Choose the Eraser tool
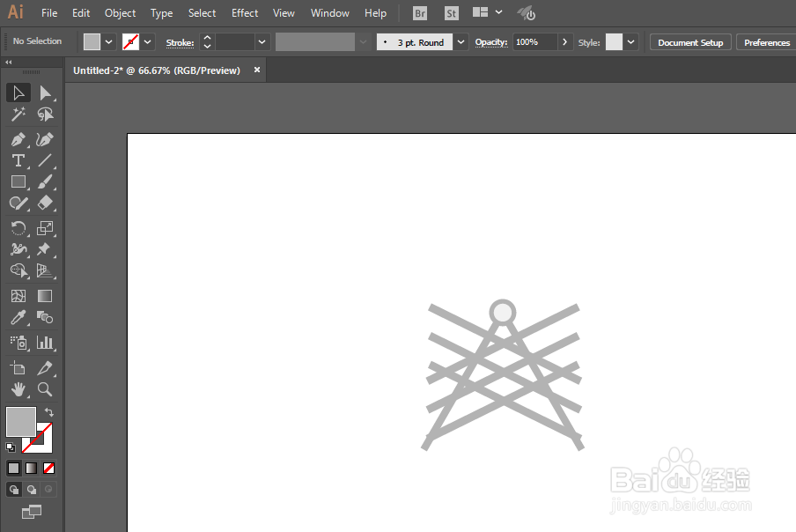 coord(45,203)
